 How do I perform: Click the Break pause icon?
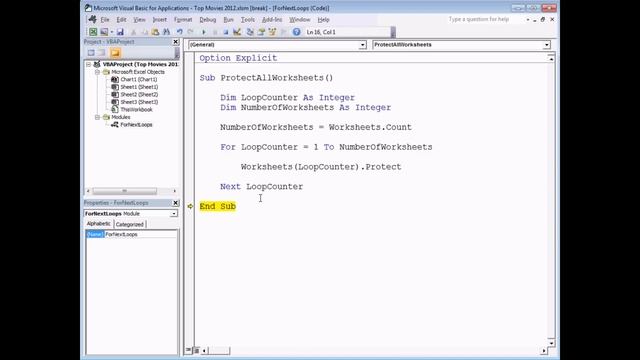(215, 32)
